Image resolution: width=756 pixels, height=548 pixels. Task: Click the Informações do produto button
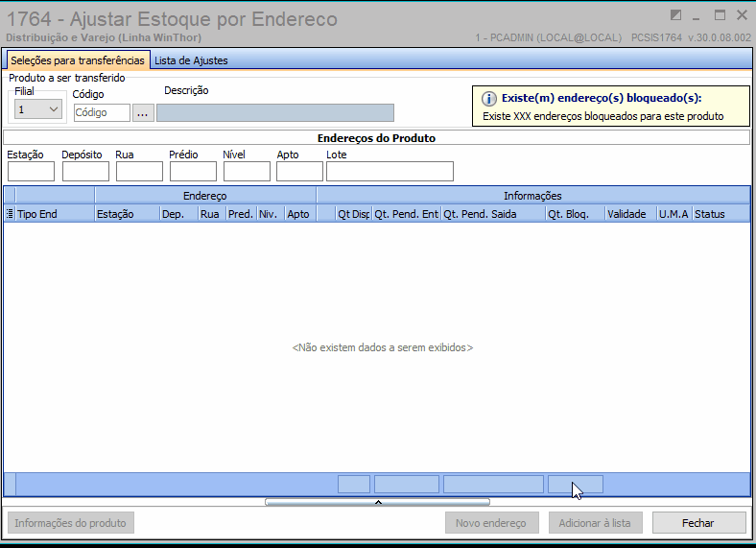pyautogui.click(x=71, y=523)
